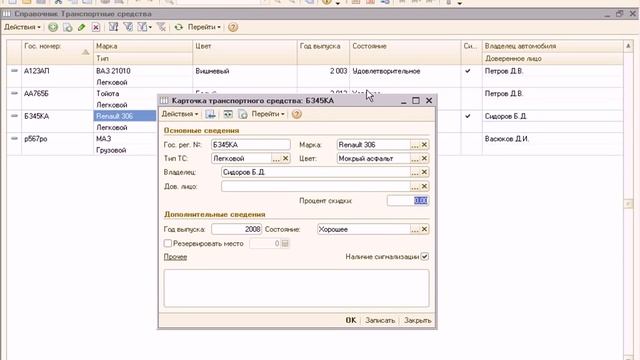Click the disable filter icon
This screenshot has width=640, height=360.
click(162, 27)
